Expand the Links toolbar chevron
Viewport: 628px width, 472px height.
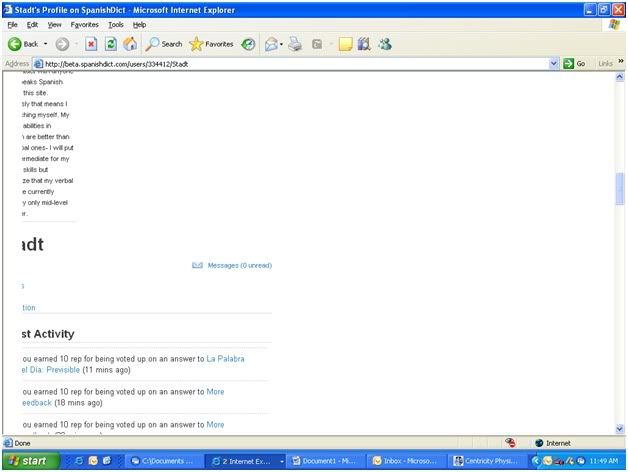622,64
